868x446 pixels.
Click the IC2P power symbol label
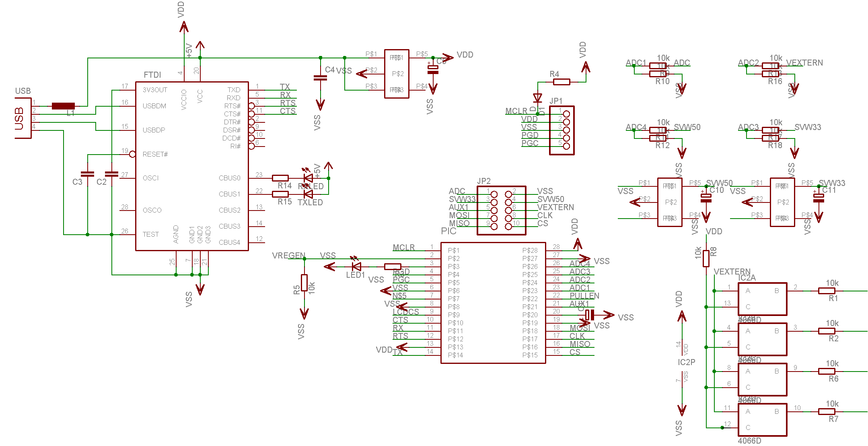coord(686,362)
